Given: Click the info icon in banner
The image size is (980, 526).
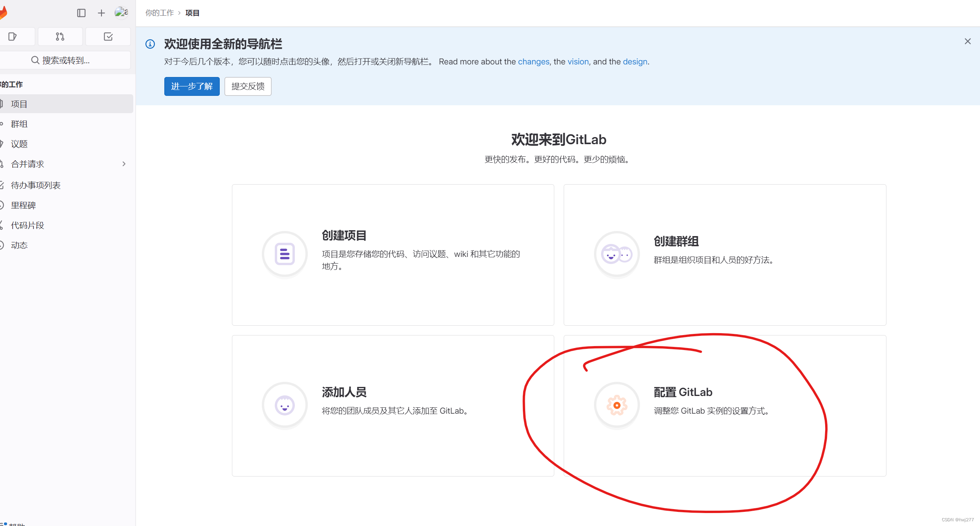Looking at the screenshot, I should pyautogui.click(x=150, y=44).
